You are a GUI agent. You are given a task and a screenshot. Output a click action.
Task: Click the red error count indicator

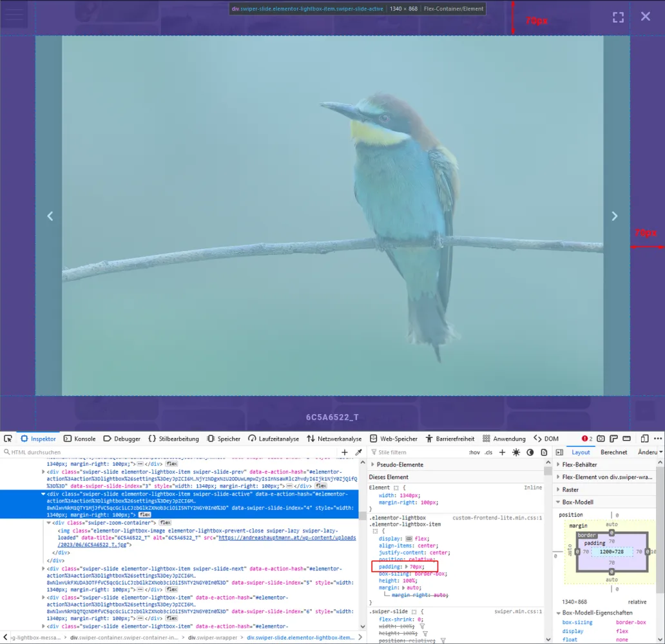tap(587, 439)
